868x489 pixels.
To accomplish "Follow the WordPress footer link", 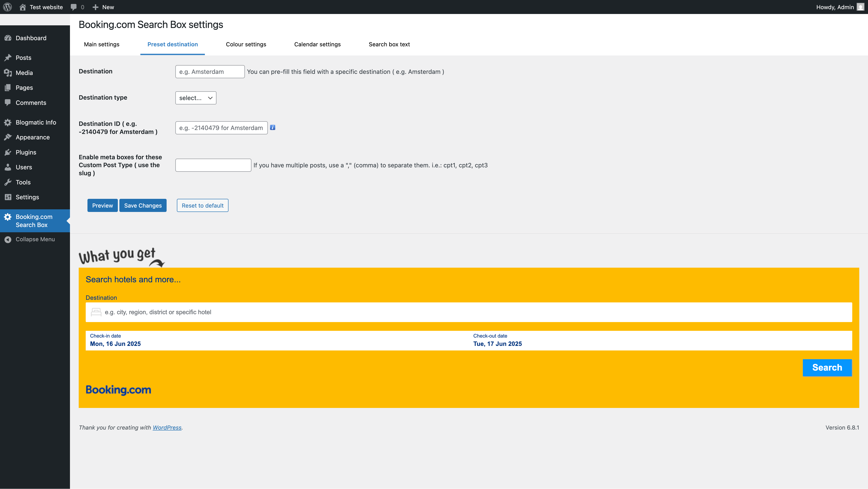I will [167, 427].
